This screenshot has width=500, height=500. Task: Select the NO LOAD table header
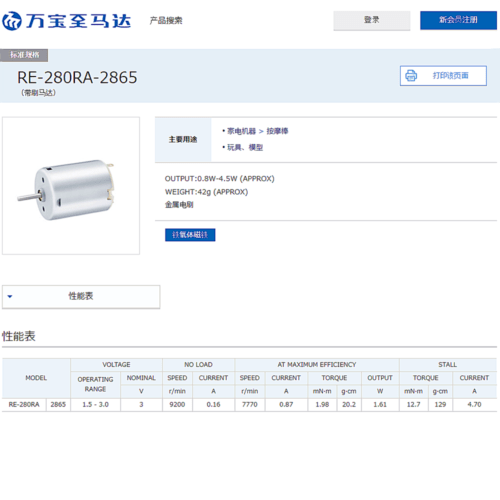coord(198,365)
